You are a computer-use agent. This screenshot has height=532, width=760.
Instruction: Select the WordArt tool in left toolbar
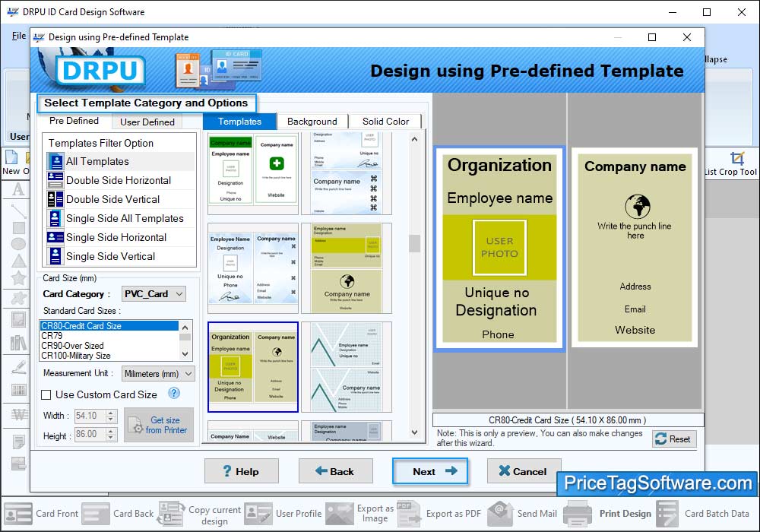click(x=19, y=415)
